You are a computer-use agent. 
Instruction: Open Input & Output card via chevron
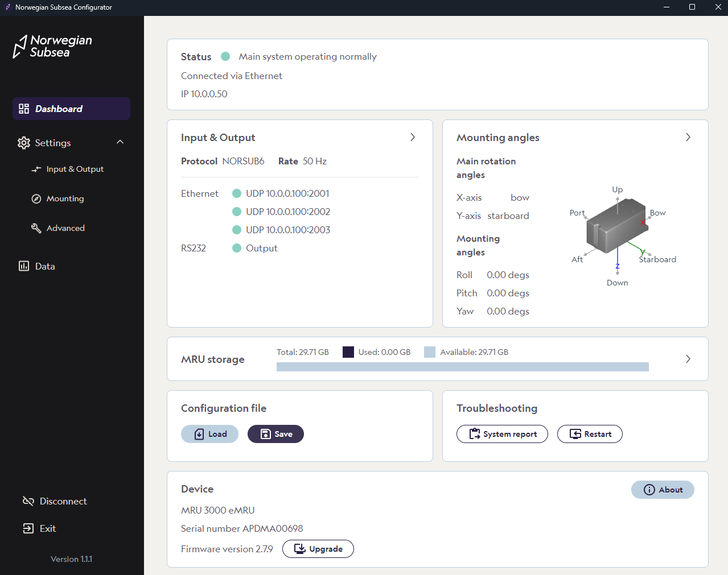[413, 137]
